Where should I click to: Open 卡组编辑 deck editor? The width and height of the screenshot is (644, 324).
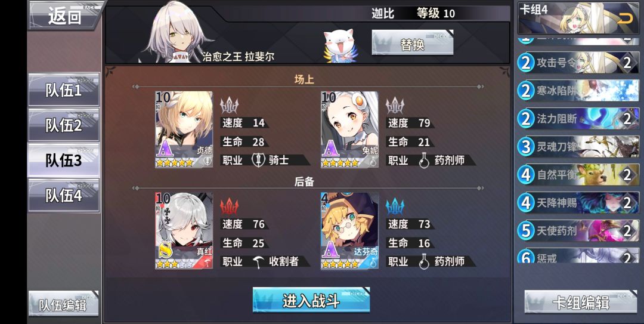click(x=581, y=303)
